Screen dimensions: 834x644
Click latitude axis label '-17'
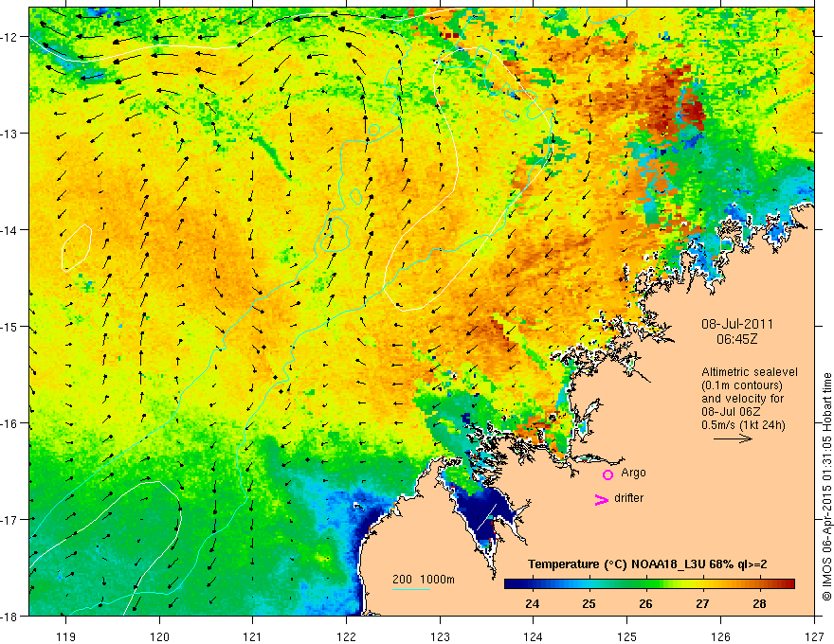pos(10,519)
